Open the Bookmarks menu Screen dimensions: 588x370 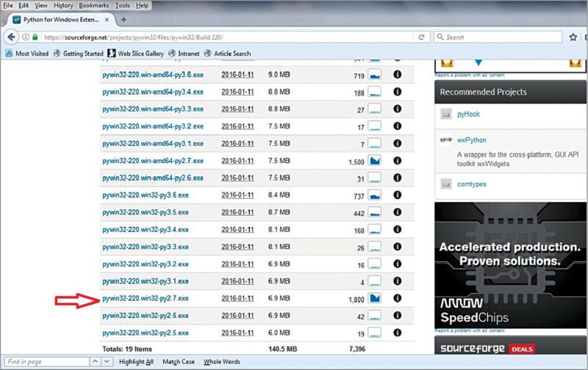(x=94, y=5)
